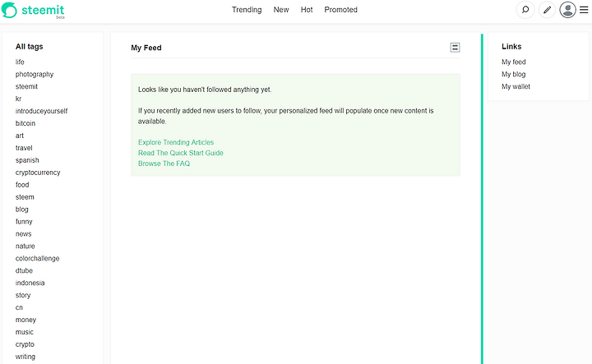Screen dimensions: 592x364
Task: Go to My blog link
Action: [513, 74]
